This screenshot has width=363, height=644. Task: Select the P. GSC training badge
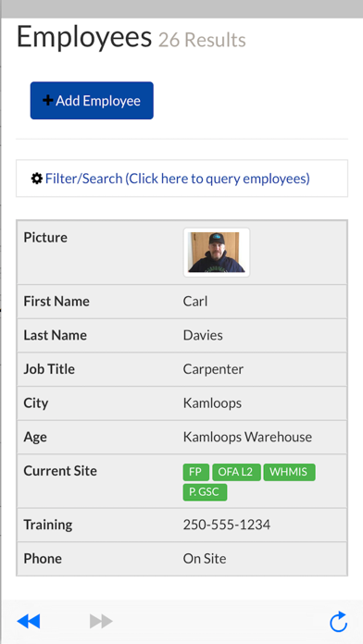click(205, 492)
